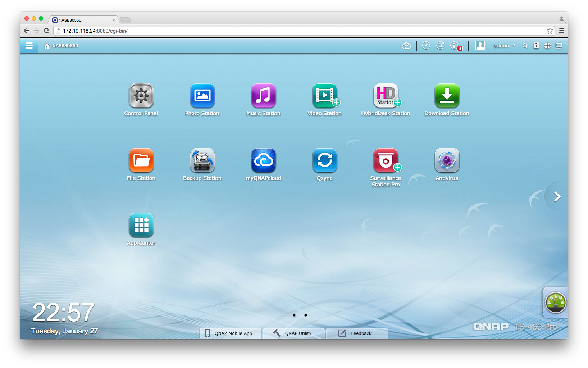Select the NASE80550 browser tab

pyautogui.click(x=83, y=20)
